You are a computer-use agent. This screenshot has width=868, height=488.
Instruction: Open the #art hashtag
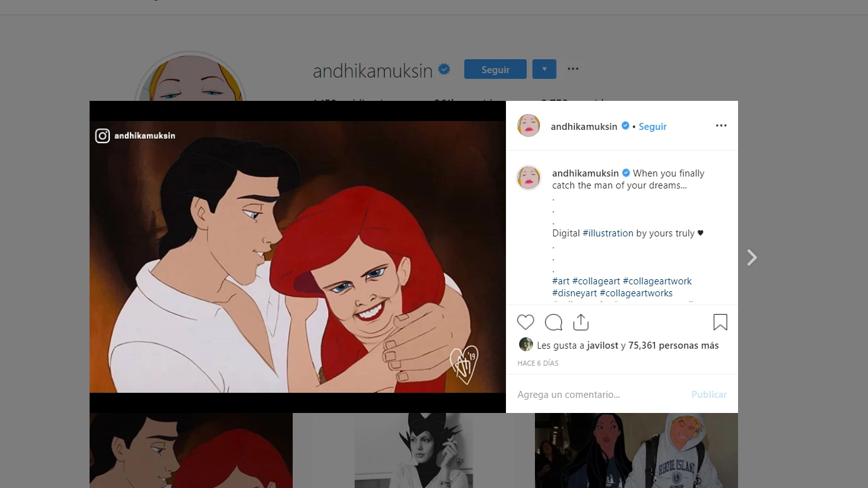(x=561, y=281)
